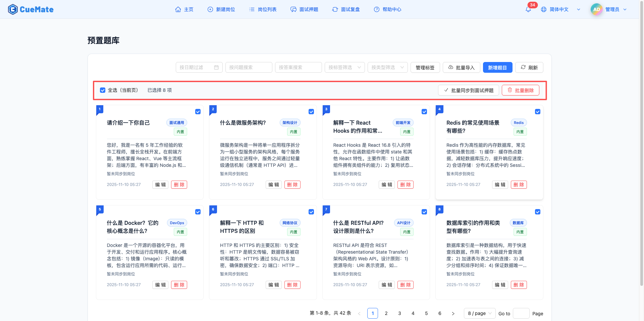
Task: Click the calendar icon in date filter
Action: [x=216, y=67]
